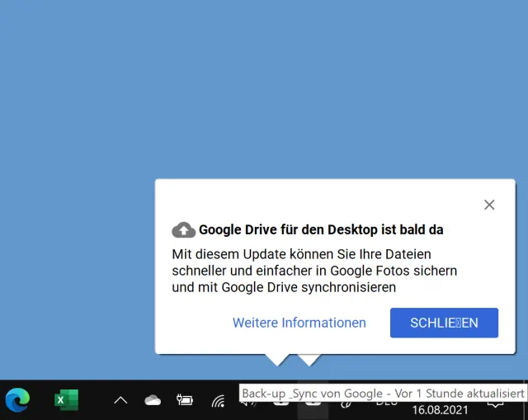Open the Wi-Fi network tray icon
The height and width of the screenshot is (420, 528).
(218, 401)
